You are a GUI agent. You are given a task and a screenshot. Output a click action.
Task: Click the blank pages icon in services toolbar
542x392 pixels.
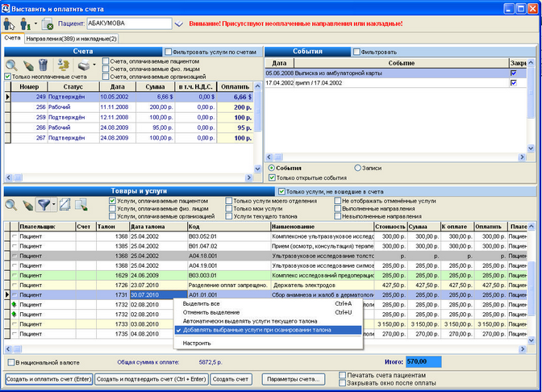(65, 205)
